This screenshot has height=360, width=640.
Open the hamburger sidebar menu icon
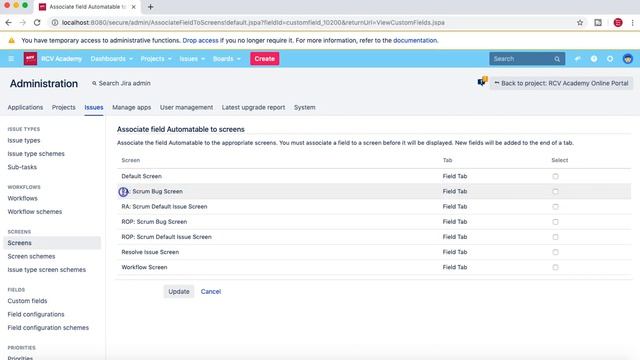tap(11, 59)
